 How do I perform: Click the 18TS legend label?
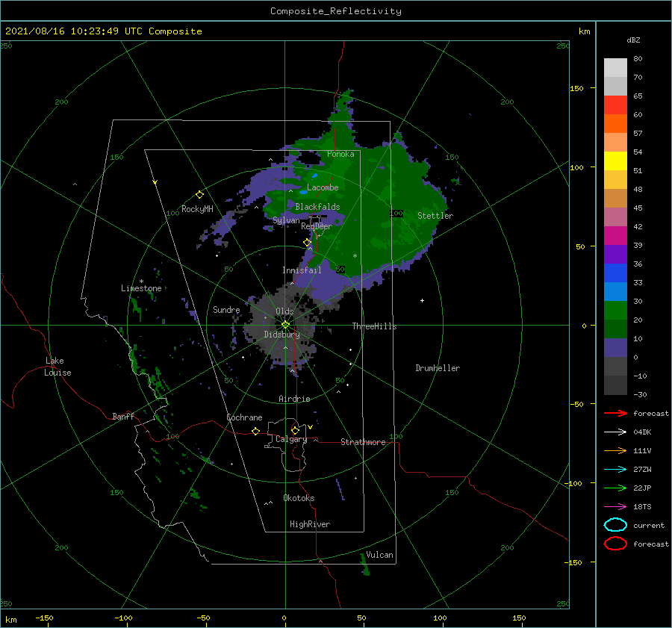click(x=642, y=507)
